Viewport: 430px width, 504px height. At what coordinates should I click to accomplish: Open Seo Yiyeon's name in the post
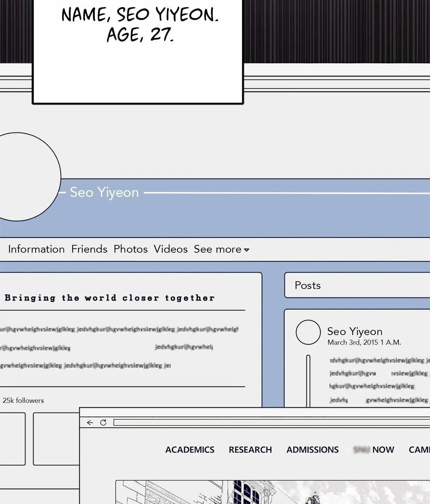[355, 331]
